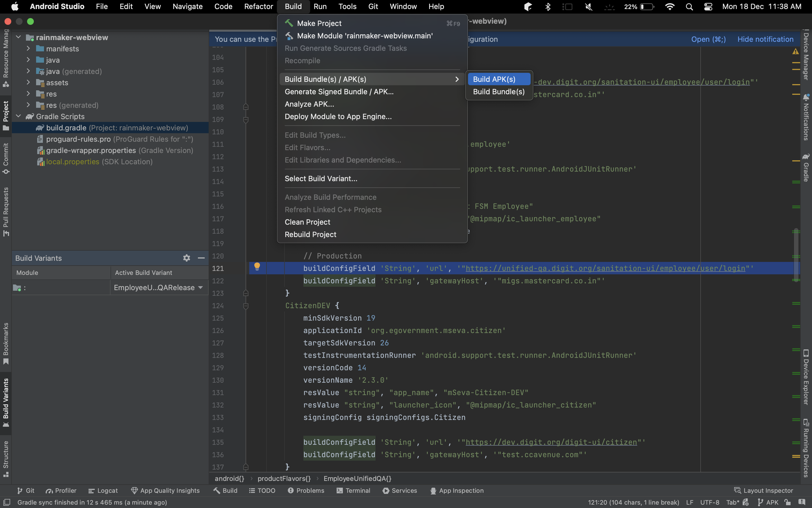Viewport: 812px width, 508px height.
Task: Open the Bookmarks tool window
Action: pyautogui.click(x=6, y=343)
